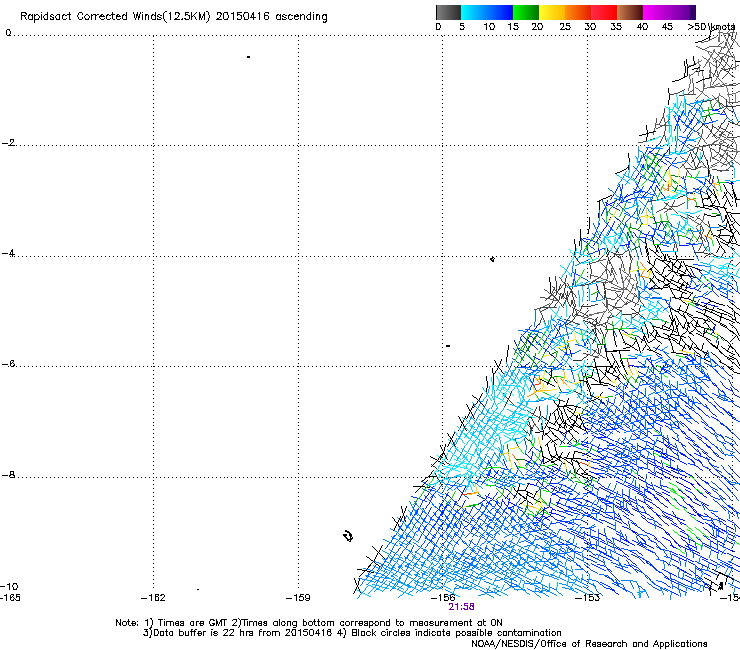The width and height of the screenshot is (740, 650).
Task: Click the purple '21:58' time stamp
Action: 461,607
